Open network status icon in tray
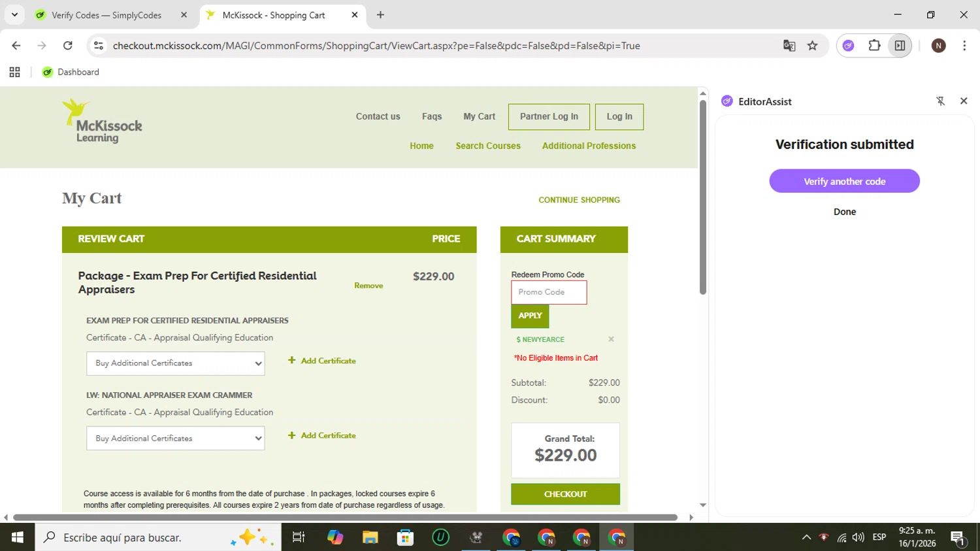 point(841,537)
